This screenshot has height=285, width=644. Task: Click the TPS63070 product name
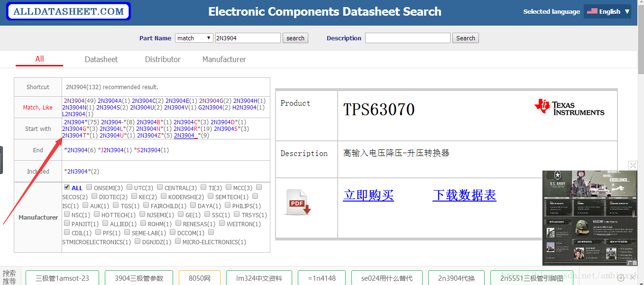379,110
